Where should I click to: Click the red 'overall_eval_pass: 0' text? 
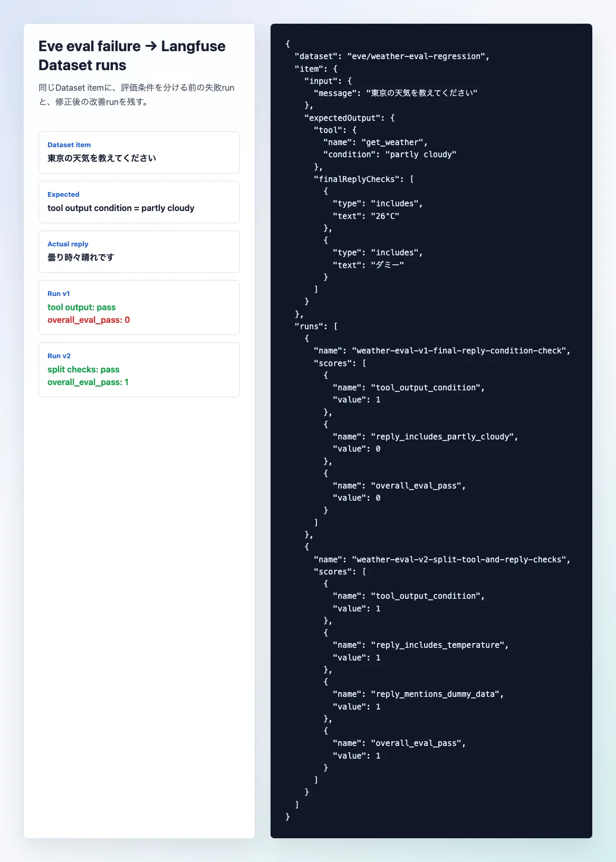89,320
